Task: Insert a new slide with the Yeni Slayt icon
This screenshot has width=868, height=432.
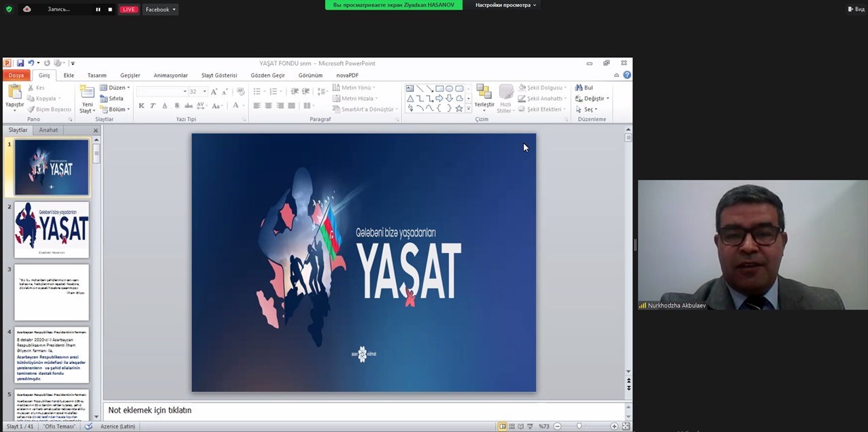Action: [x=87, y=93]
